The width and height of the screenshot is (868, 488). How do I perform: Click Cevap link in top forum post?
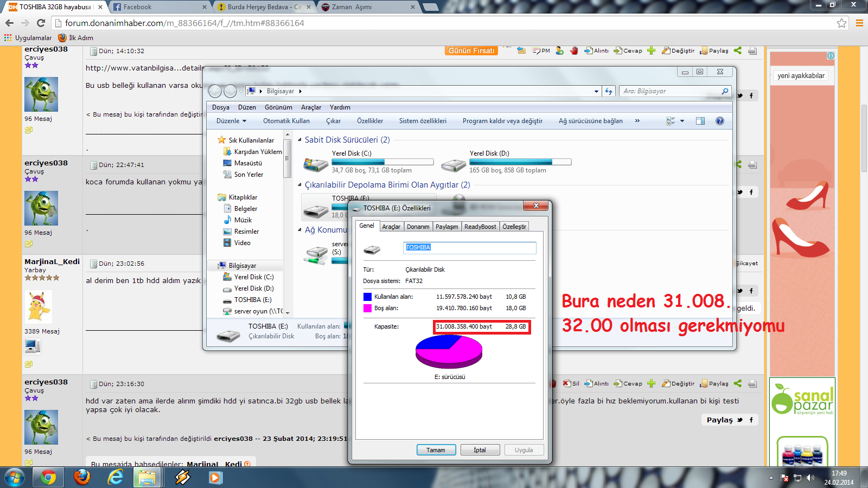628,50
